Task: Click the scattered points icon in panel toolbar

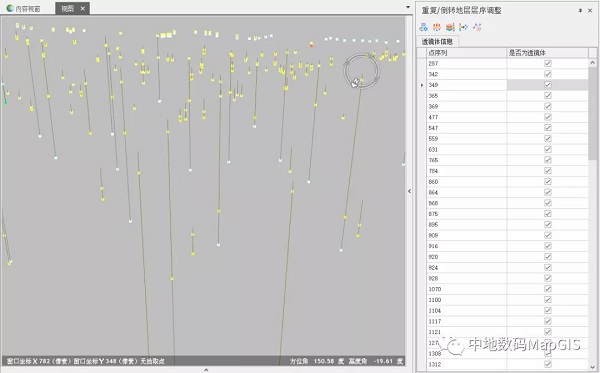Action: [x=477, y=27]
